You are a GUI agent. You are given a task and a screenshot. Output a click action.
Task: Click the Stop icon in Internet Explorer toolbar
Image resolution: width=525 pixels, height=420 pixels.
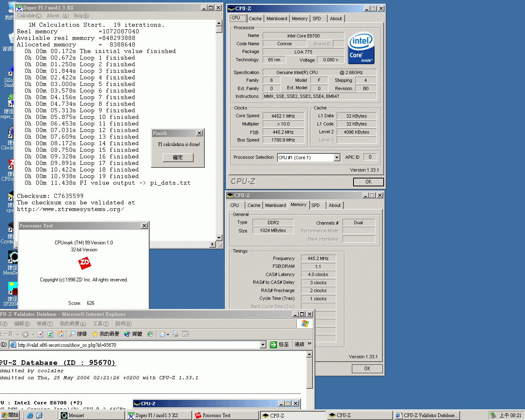click(x=40, y=334)
